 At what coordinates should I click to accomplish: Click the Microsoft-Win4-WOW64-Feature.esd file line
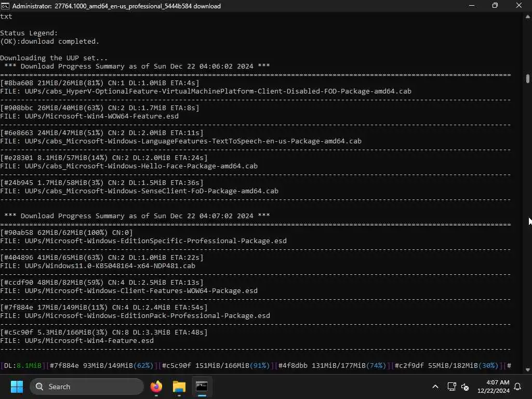tap(89, 116)
